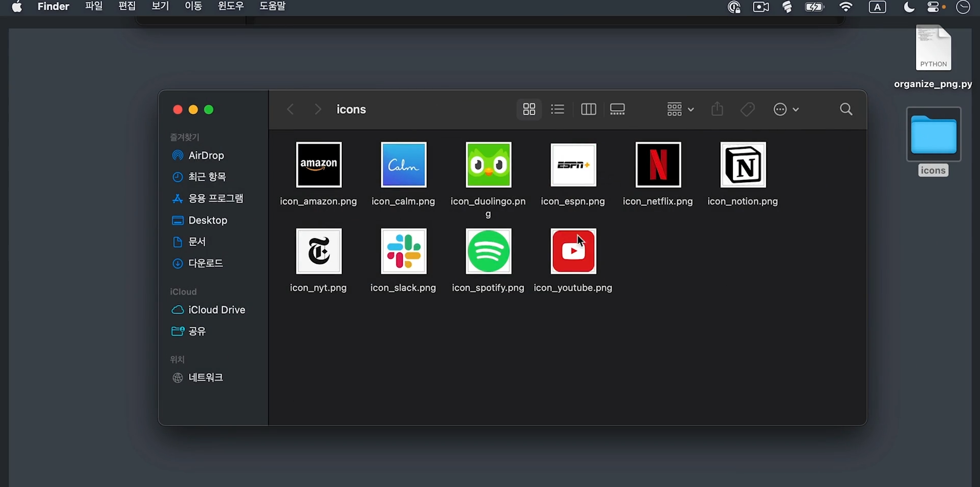
Task: Select the Duolingo owl icon file
Action: tap(488, 165)
